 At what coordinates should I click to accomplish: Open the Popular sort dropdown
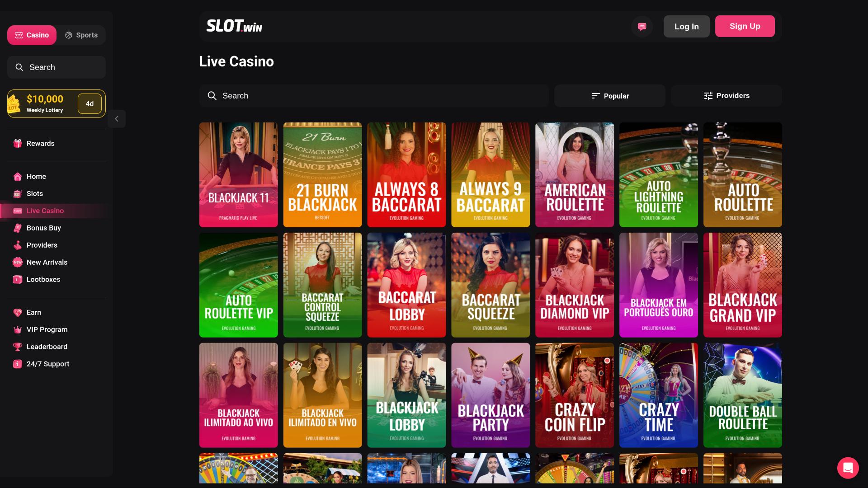[x=610, y=96]
